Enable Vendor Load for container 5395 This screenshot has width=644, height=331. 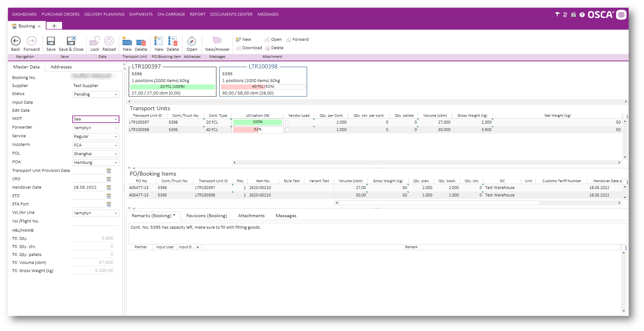pos(287,129)
